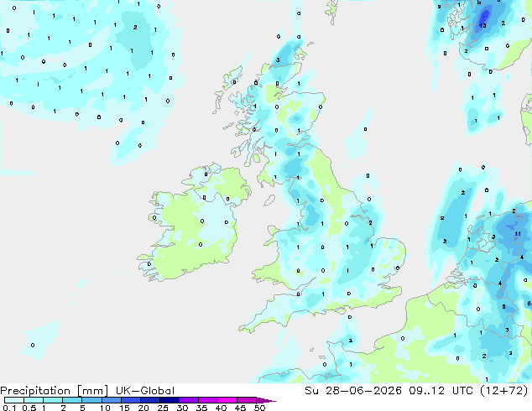Click the 20–25 mm legend color swatch

click(149, 400)
